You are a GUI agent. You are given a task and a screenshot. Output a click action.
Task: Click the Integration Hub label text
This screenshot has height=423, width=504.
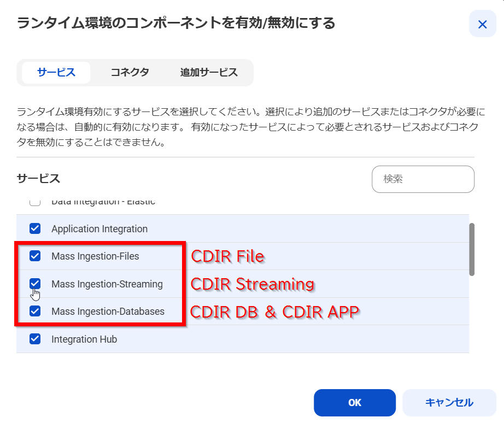coord(84,339)
